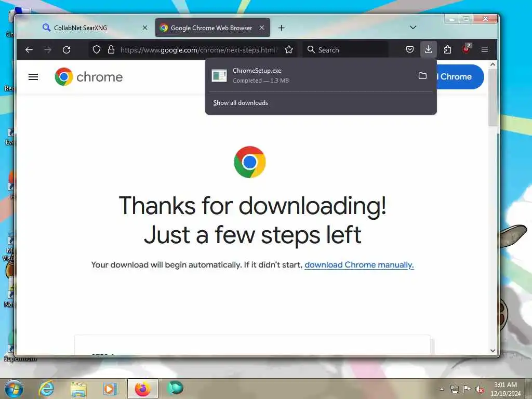
Task: Close the Google Chrome Web Browser tab
Action: (x=262, y=28)
